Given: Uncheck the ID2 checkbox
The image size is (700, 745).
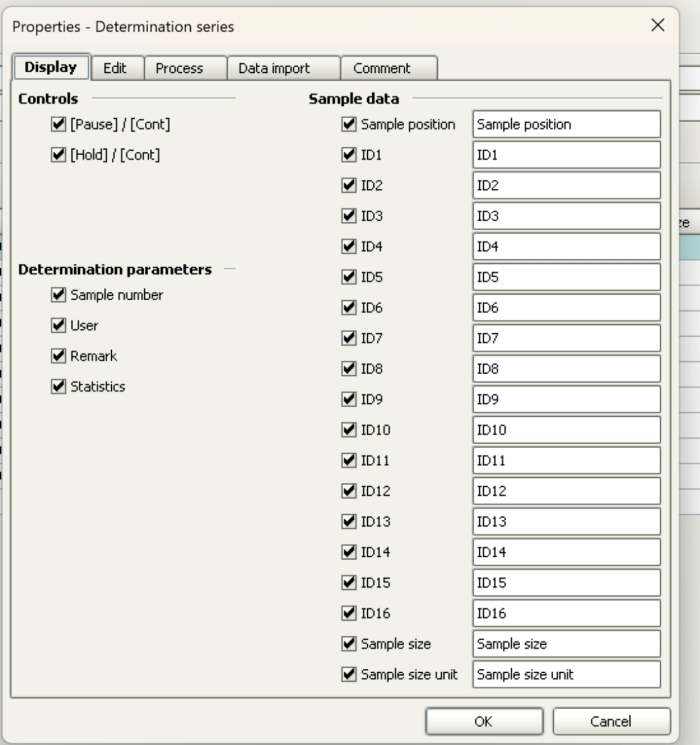Looking at the screenshot, I should click(x=349, y=185).
